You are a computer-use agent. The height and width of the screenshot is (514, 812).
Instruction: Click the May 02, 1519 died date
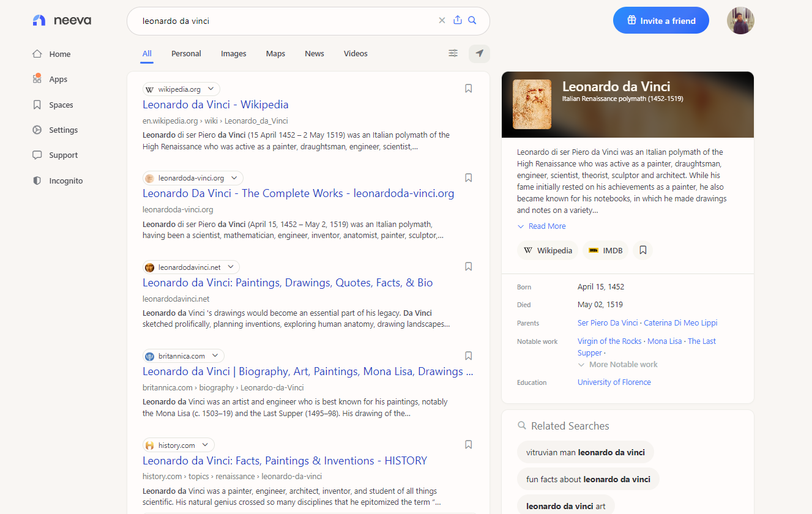[x=600, y=304]
